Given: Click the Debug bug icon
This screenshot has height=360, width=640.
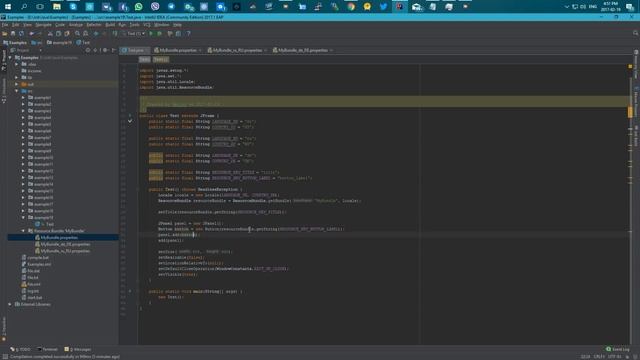Looking at the screenshot, I should coord(160,33).
